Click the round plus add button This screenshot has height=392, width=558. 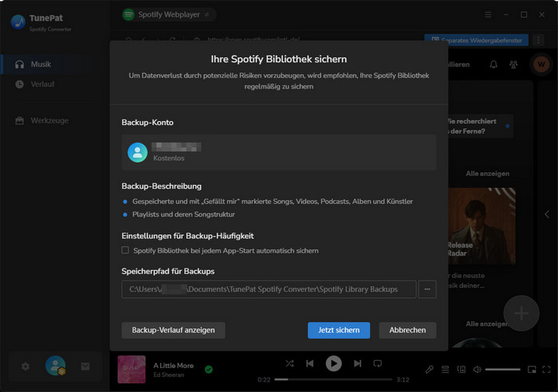click(x=521, y=313)
